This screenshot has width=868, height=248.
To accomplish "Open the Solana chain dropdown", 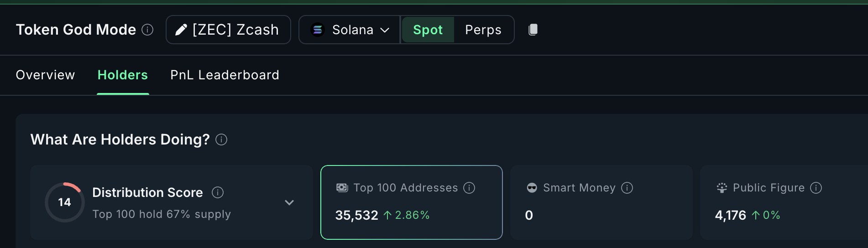I will (350, 30).
